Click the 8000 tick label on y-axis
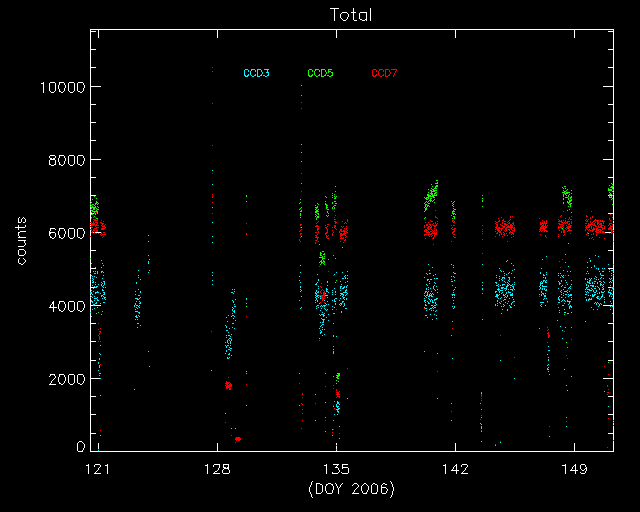Screen dimensions: 640x512 [64, 160]
